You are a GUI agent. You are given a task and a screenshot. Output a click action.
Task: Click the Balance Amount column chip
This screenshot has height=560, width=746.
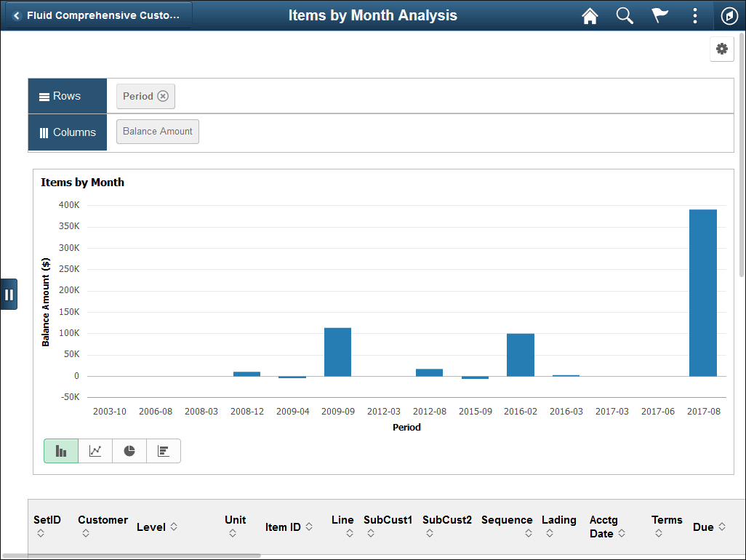(157, 132)
